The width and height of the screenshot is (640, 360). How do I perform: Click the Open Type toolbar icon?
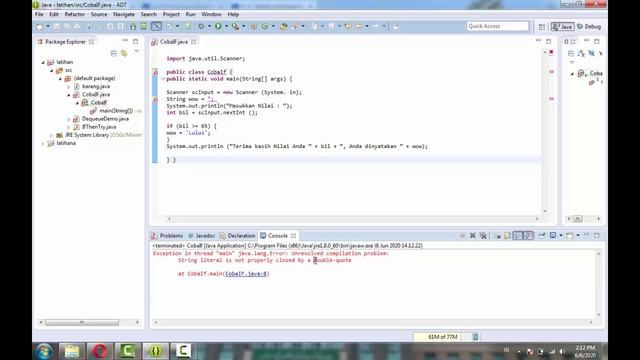click(284, 27)
